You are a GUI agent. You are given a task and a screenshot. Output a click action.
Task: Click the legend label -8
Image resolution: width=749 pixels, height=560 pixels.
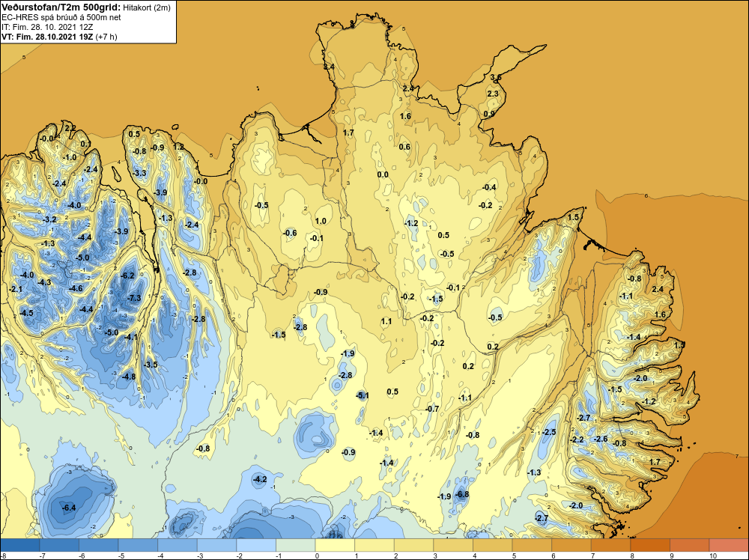2,556
